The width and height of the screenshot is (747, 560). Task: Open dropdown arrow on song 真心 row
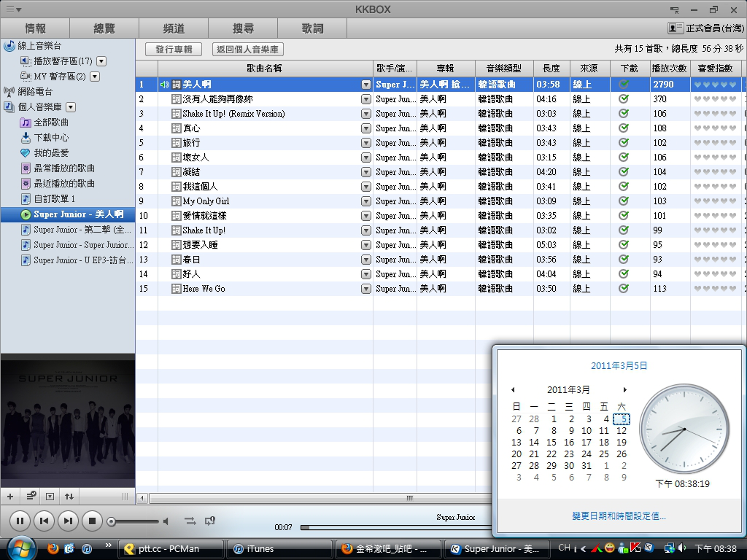tap(366, 128)
